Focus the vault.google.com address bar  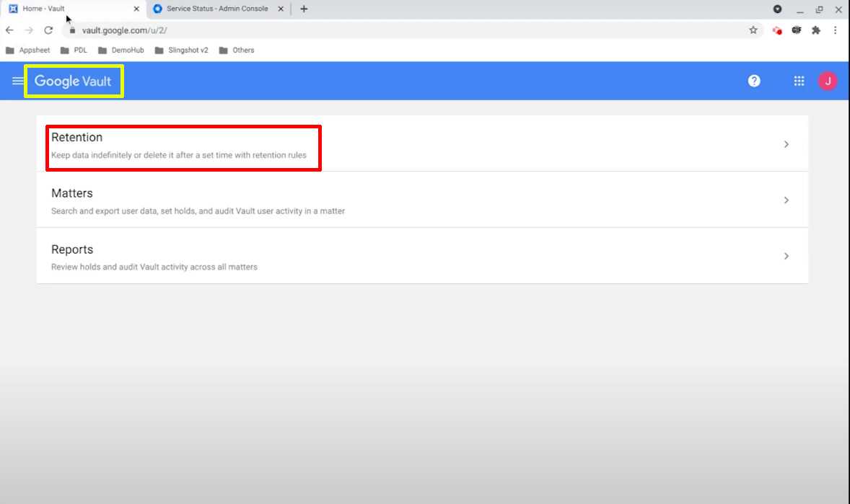(x=412, y=30)
